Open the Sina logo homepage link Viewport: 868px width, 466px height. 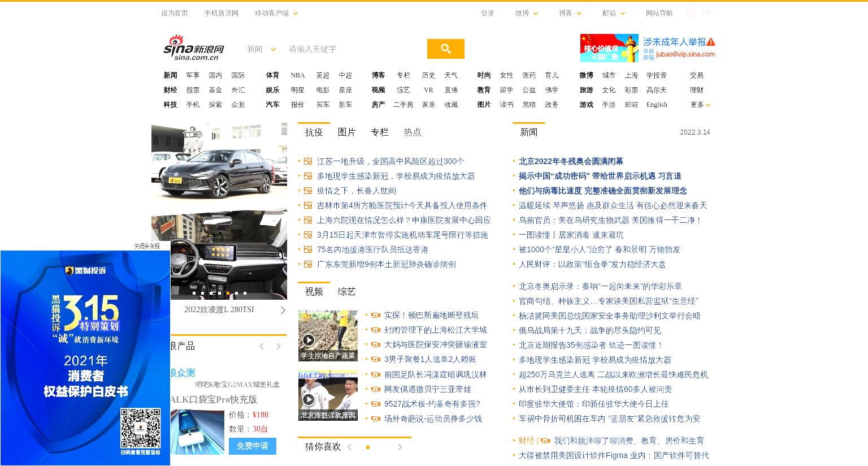click(194, 48)
